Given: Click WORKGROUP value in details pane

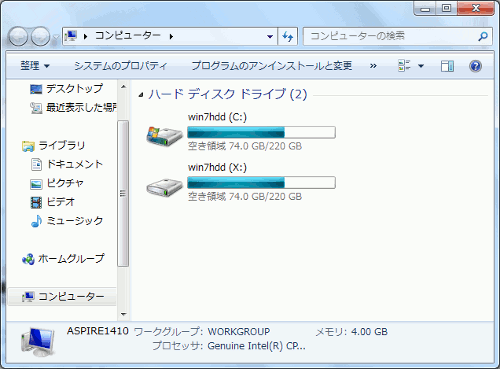Looking at the screenshot, I should (x=239, y=332).
